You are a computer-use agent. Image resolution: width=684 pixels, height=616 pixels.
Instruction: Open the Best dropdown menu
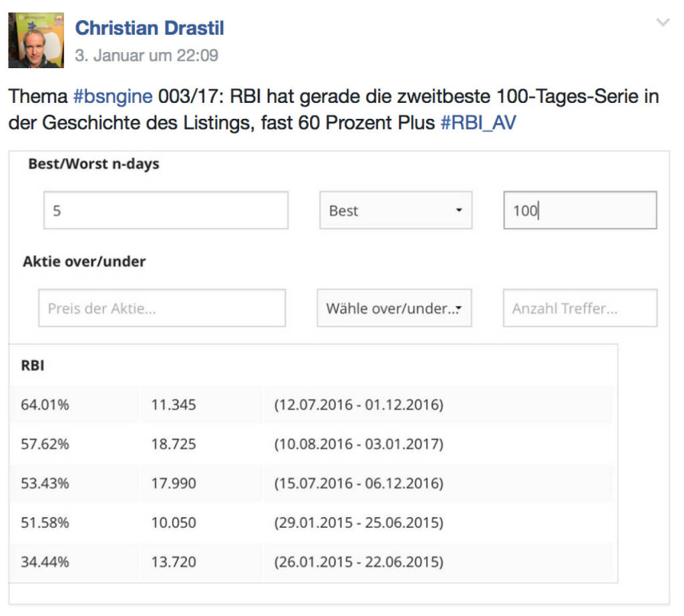tap(395, 210)
